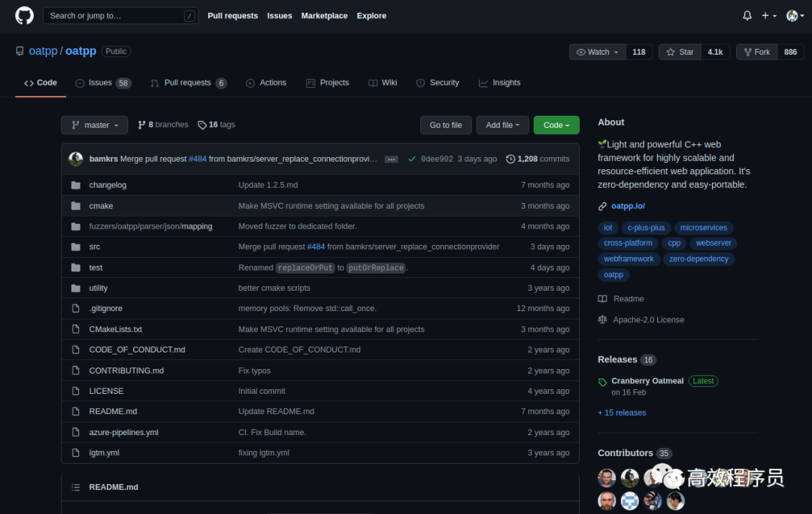Open the user avatar menu
The image size is (812, 514).
(x=795, y=16)
